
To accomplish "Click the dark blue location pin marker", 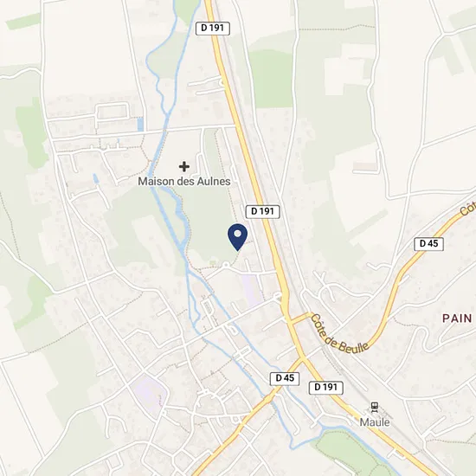I will point(237,237).
